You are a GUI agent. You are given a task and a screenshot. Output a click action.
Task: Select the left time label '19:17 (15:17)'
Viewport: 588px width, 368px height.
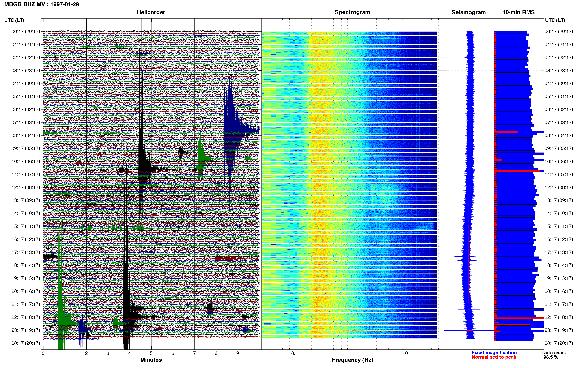click(26, 278)
